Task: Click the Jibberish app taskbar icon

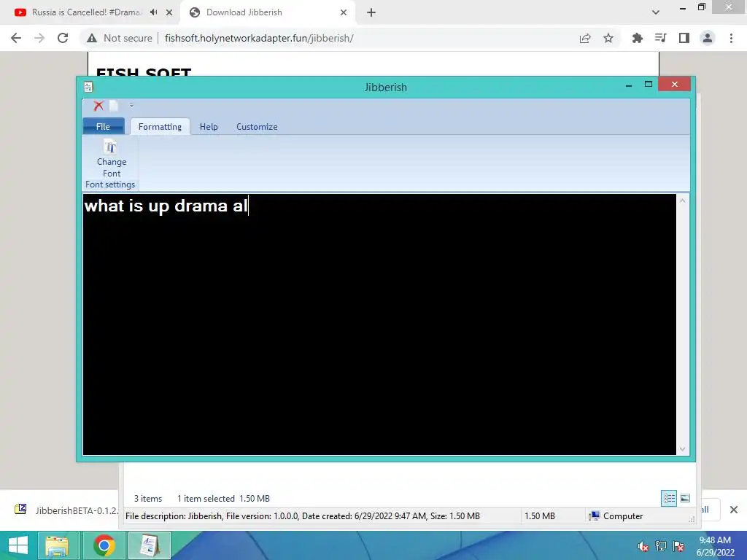Action: pyautogui.click(x=149, y=545)
